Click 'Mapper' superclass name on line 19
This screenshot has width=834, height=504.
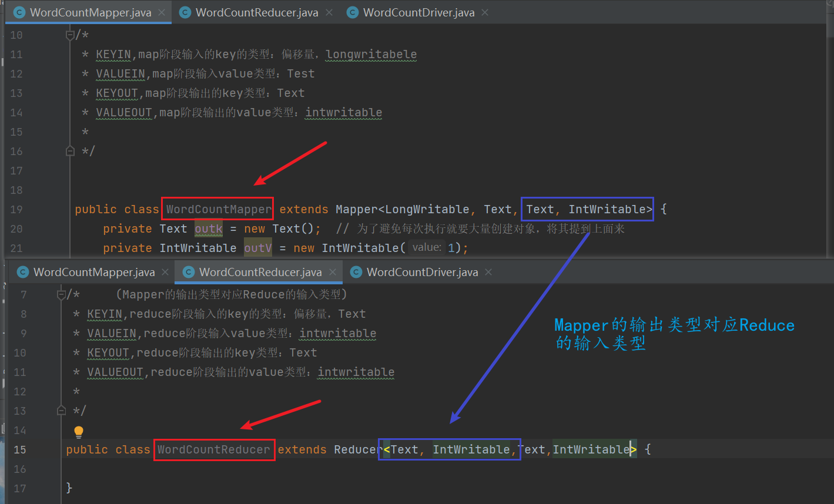click(x=357, y=209)
